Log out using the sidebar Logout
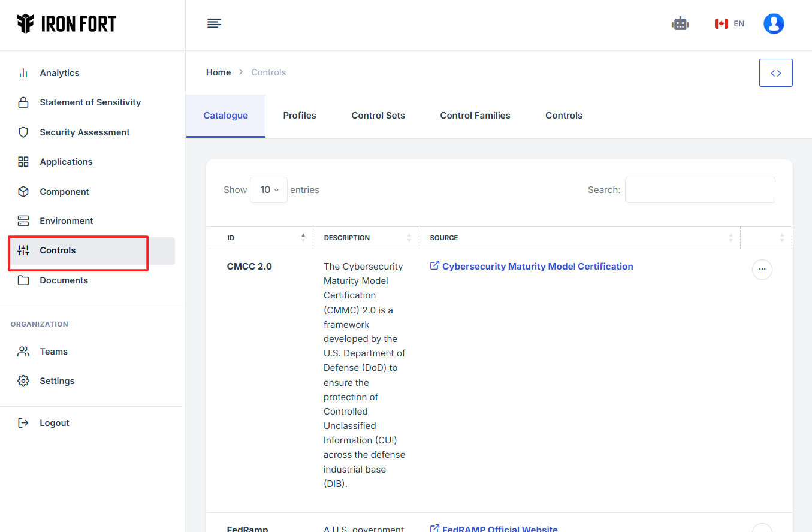Viewport: 812px width, 532px height. 54,423
